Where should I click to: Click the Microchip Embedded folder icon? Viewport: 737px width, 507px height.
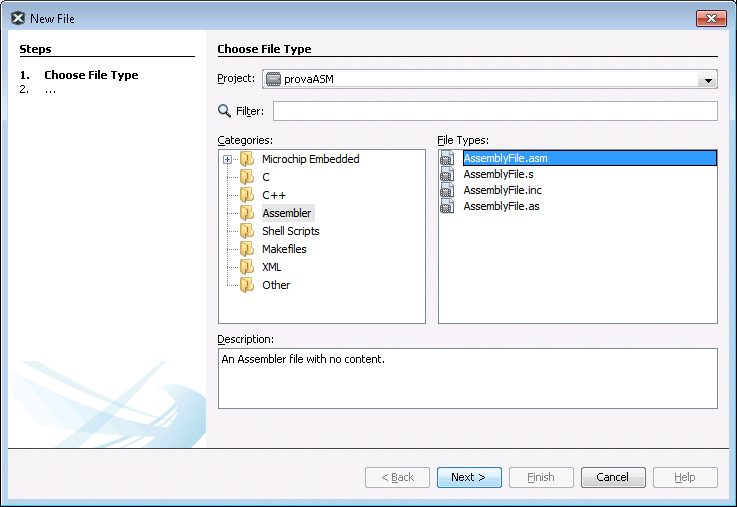(247, 159)
